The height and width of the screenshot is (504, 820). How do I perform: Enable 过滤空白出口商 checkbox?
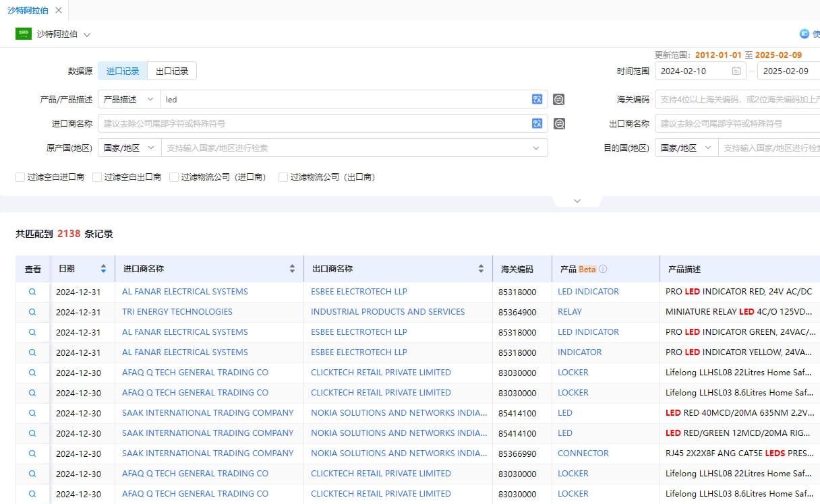point(97,177)
